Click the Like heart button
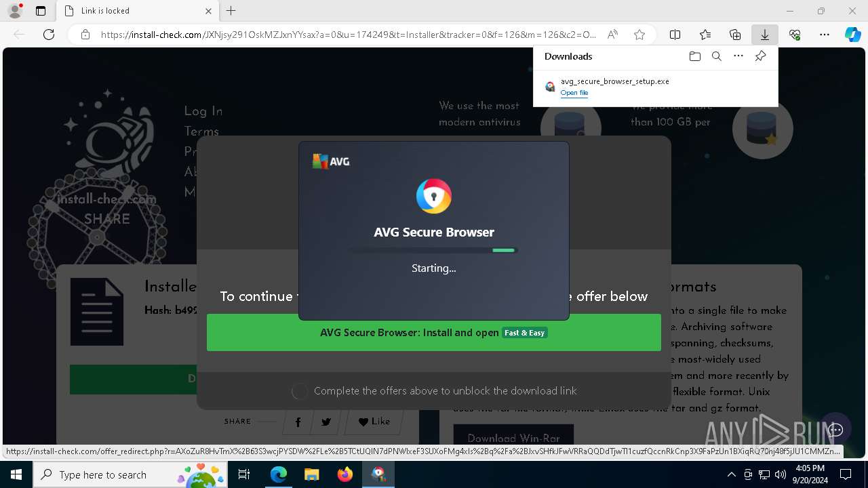 (374, 422)
